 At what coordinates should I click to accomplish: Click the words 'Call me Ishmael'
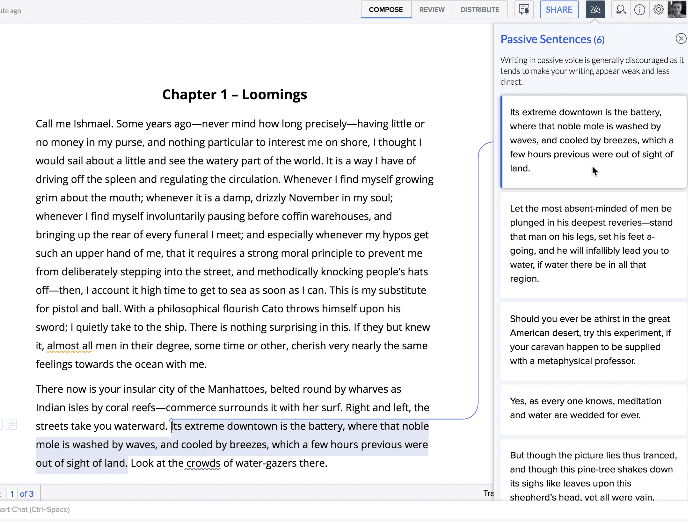[73, 124]
